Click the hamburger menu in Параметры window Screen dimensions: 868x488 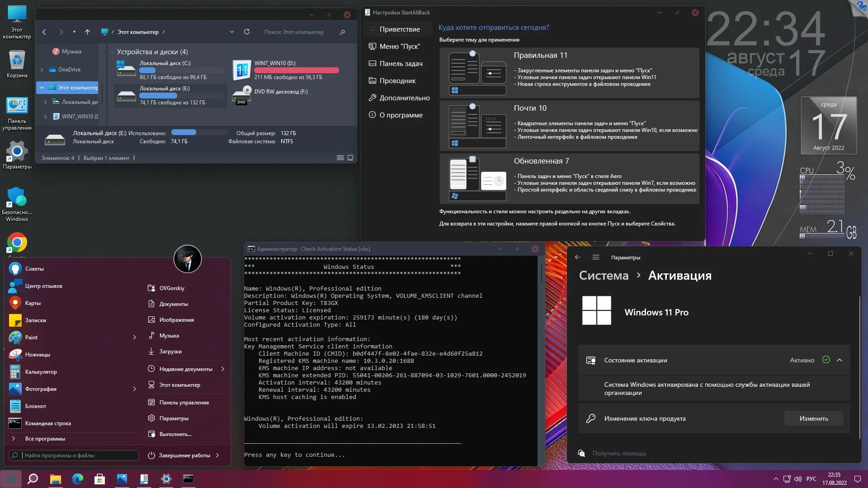(596, 257)
